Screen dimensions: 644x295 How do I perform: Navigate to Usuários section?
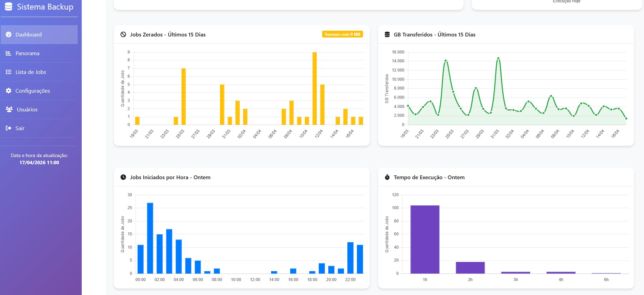39,109
